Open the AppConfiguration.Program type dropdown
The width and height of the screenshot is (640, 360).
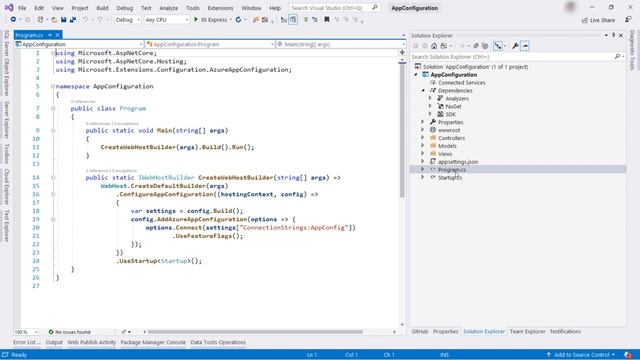(x=210, y=44)
